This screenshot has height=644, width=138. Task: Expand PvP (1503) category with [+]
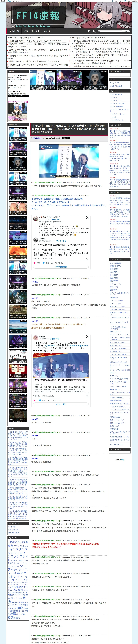(120, 332)
